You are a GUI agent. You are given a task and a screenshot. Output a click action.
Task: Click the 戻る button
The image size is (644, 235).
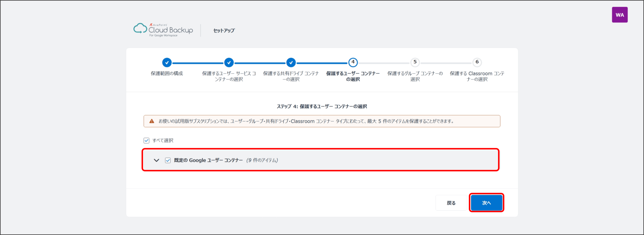pos(451,203)
